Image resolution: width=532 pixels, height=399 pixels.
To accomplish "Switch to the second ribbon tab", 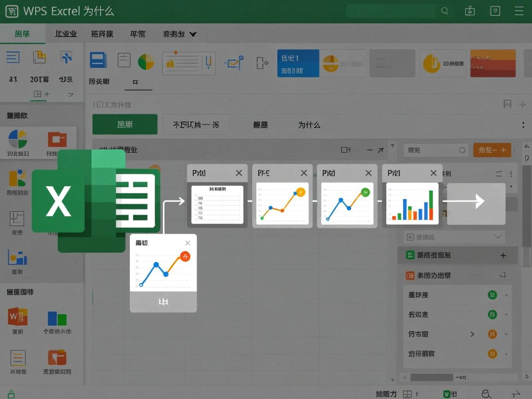I will [x=65, y=33].
